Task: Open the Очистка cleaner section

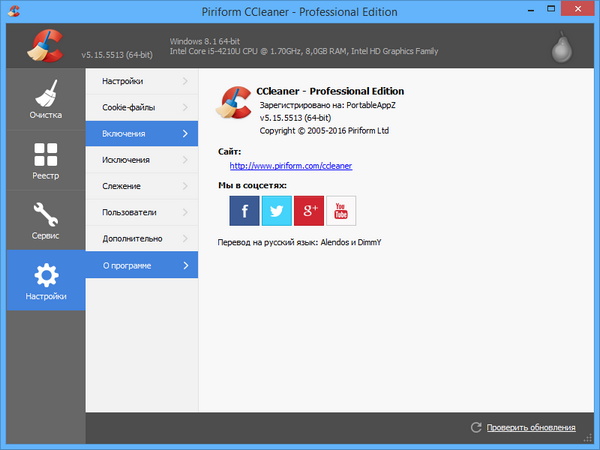Action: coord(46,99)
